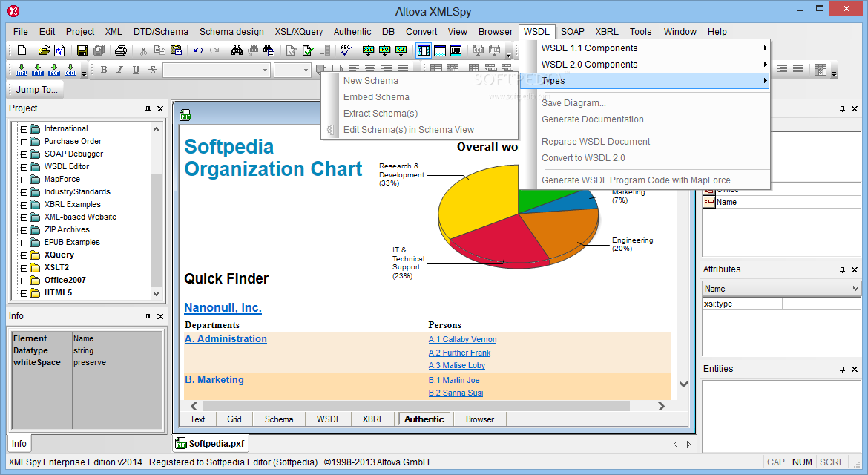The width and height of the screenshot is (868, 475).
Task: Click the Replace binoculars-with-page icon
Action: [269, 50]
